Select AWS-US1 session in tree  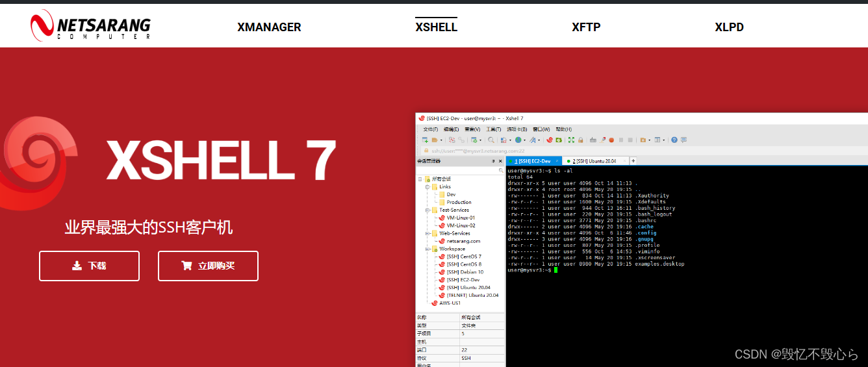click(x=450, y=303)
